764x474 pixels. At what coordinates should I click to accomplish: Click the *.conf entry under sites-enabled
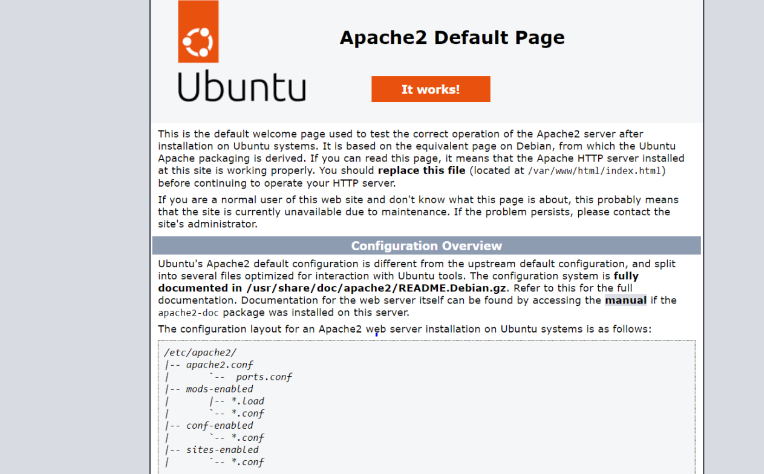(248, 462)
